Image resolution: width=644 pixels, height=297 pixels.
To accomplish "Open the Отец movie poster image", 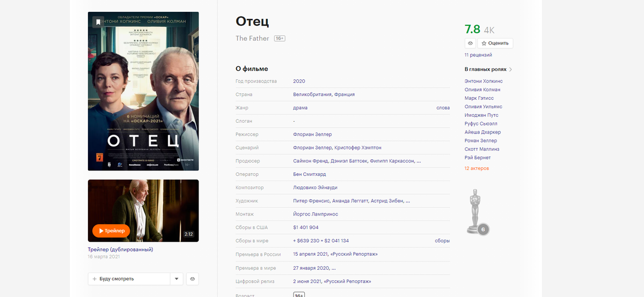I will (x=143, y=91).
